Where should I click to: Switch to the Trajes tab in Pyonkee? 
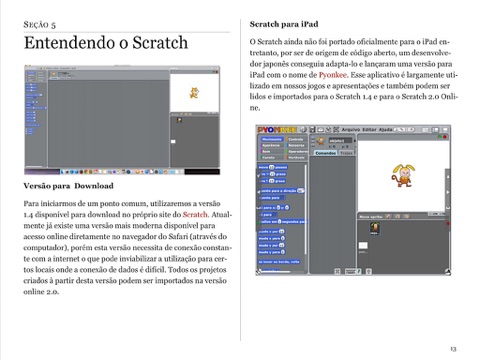tap(346, 153)
